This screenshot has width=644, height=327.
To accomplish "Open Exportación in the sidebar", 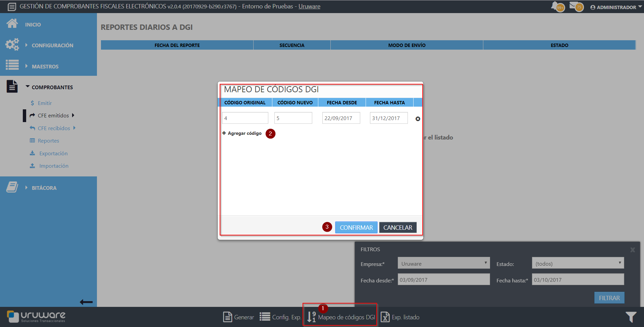I will tap(53, 153).
